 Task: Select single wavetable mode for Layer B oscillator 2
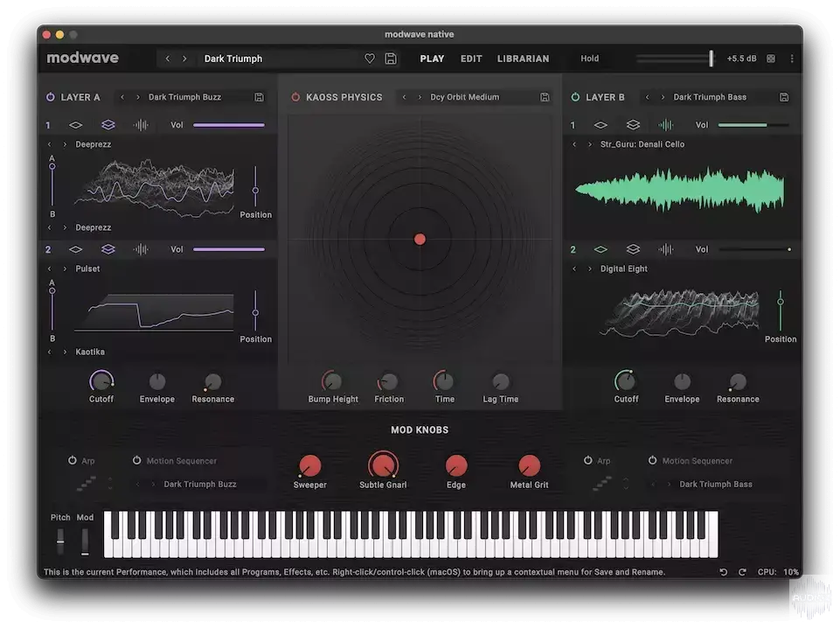click(x=600, y=249)
